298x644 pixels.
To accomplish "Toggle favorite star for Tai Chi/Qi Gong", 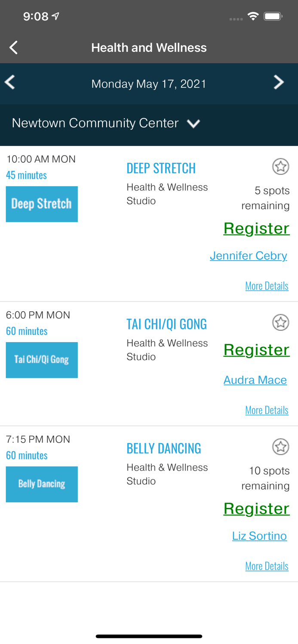I will (280, 322).
